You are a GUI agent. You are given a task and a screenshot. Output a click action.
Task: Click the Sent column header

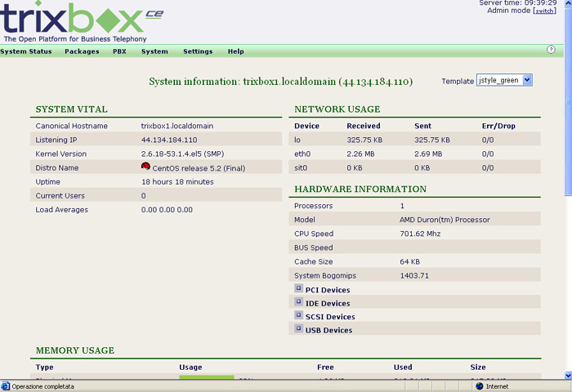pos(422,126)
